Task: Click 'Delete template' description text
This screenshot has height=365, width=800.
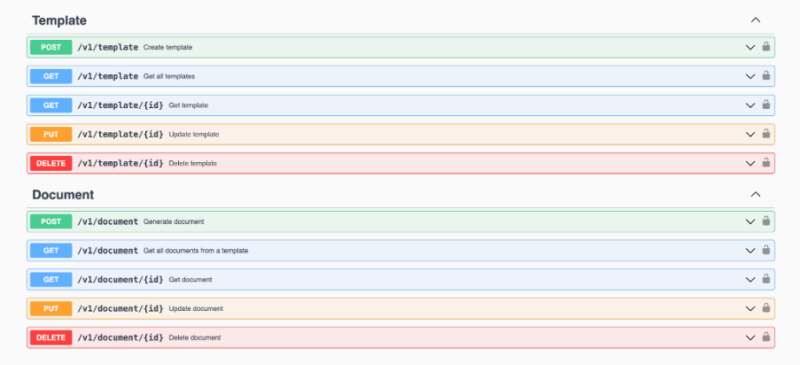Action: (x=193, y=164)
